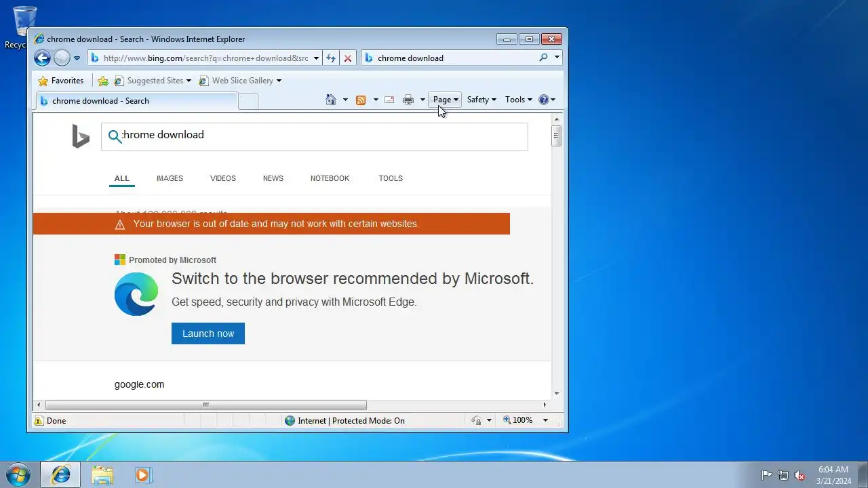Click the status bar privacy report icon
The image size is (868, 488).
pyautogui.click(x=476, y=421)
